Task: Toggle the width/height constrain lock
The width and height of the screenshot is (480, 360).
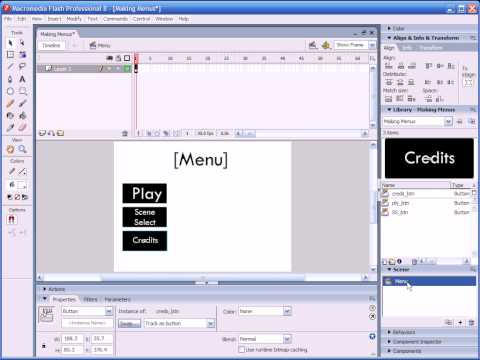Action: tap(44, 346)
